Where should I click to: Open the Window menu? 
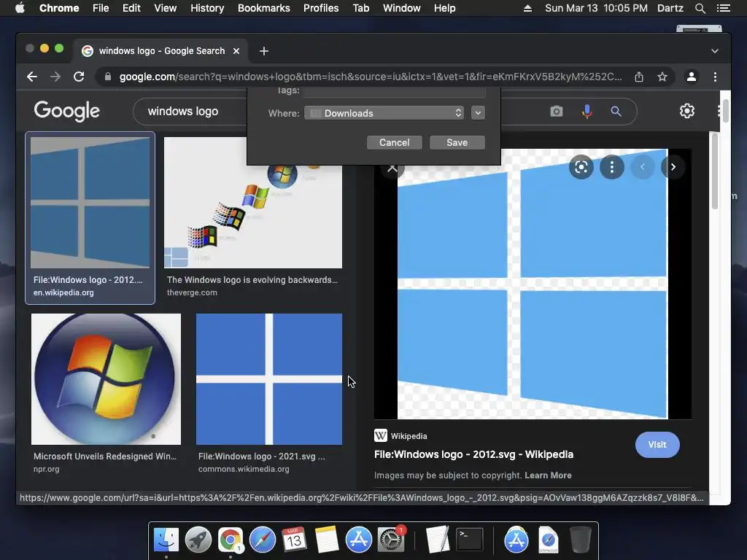click(x=402, y=8)
